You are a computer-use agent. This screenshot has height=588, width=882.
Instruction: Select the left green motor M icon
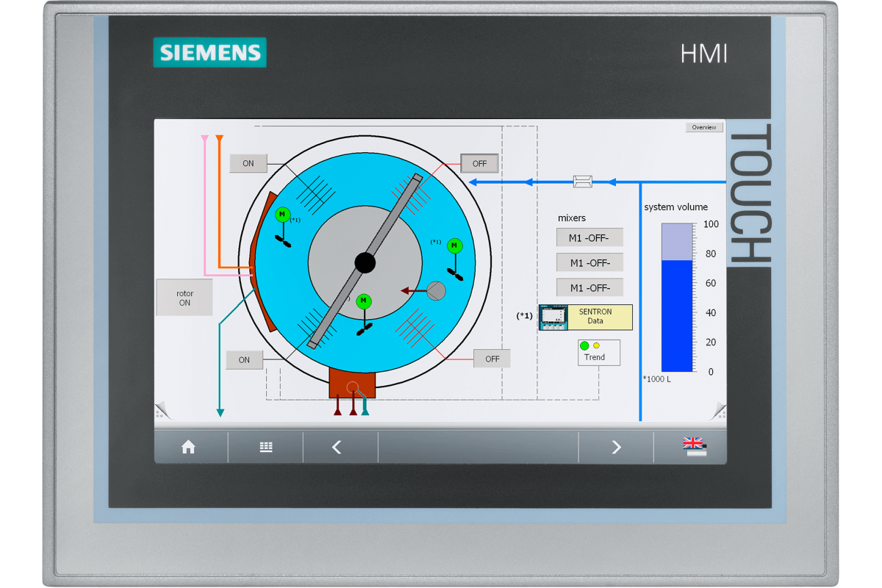(x=282, y=215)
